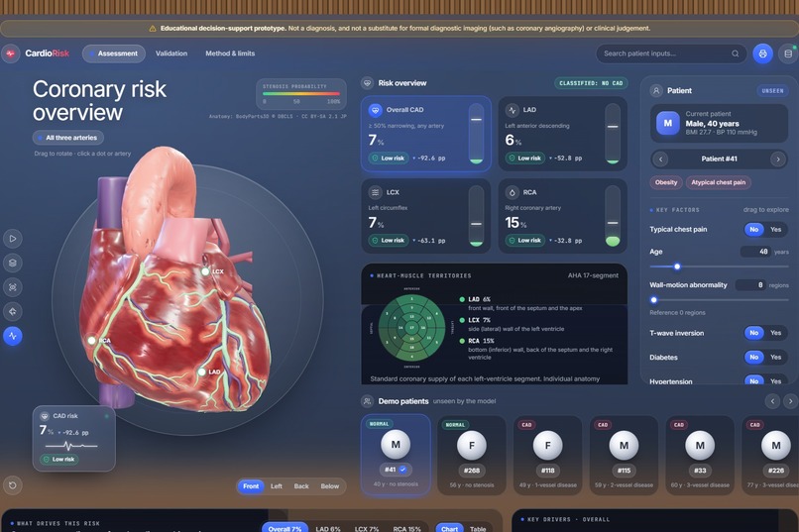Select demo patient #118 card
This screenshot has width=799, height=532.
point(548,455)
